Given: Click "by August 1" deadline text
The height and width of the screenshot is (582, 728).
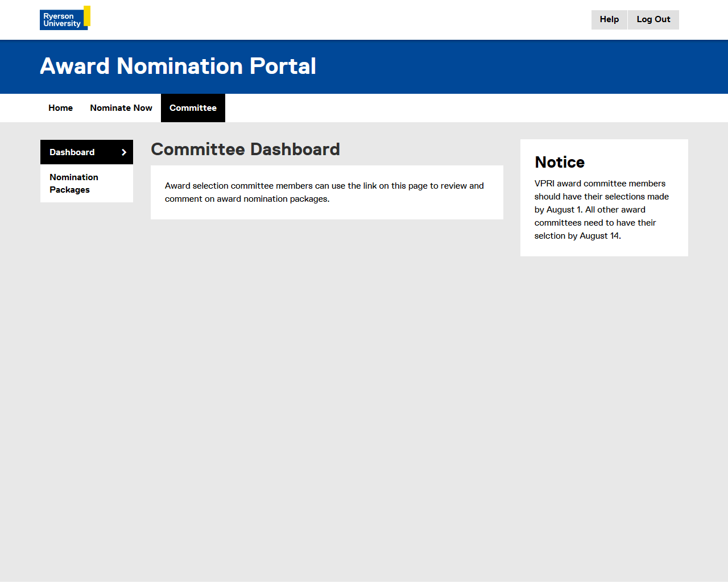Looking at the screenshot, I should pos(558,210).
